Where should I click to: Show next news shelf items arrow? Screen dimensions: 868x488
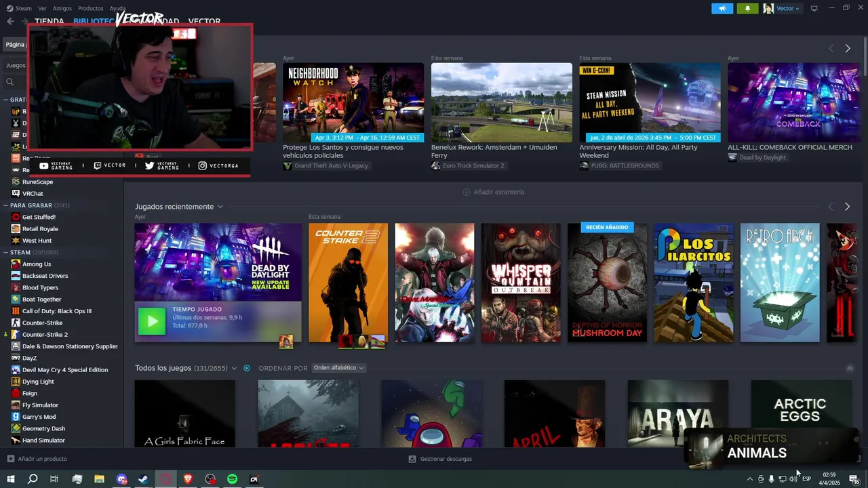[x=848, y=49]
